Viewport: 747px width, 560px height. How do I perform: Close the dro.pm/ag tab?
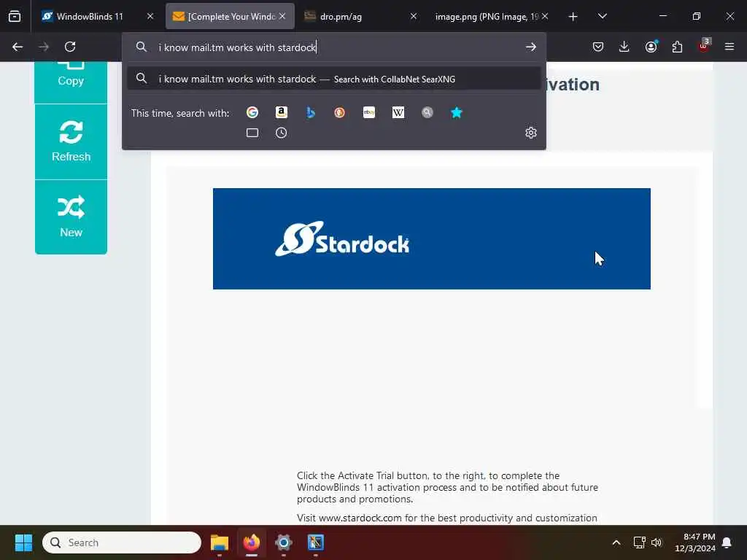point(414,16)
